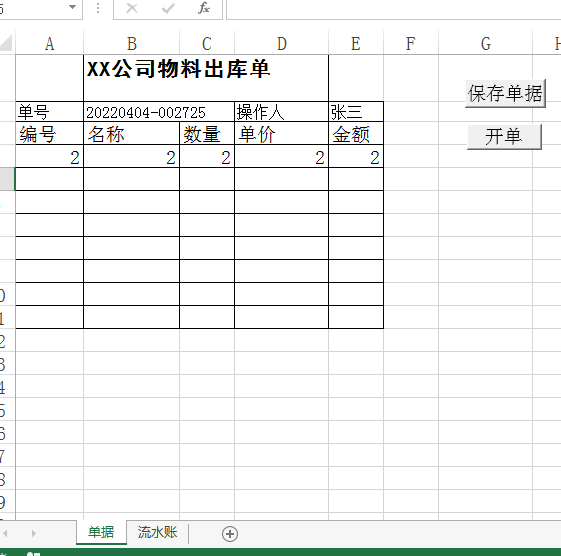This screenshot has width=561, height=556.
Task: Click the sheet scroll right arrow
Action: click(x=33, y=533)
